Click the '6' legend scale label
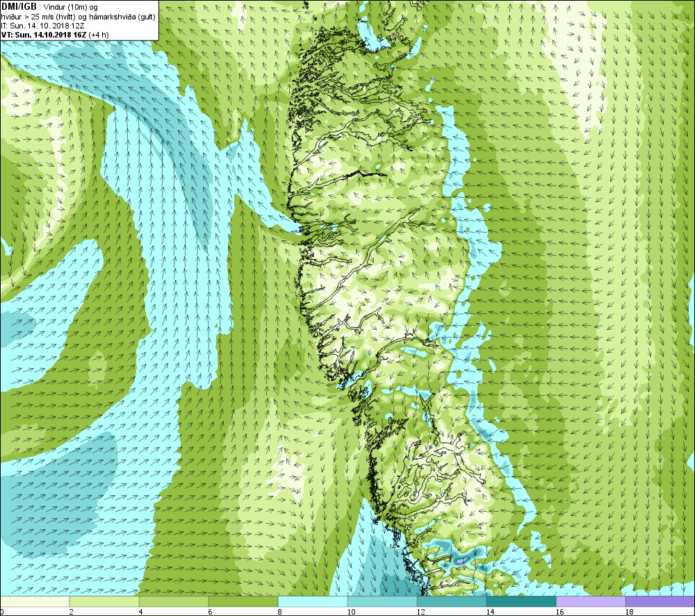This screenshot has height=616, width=695. (x=210, y=612)
